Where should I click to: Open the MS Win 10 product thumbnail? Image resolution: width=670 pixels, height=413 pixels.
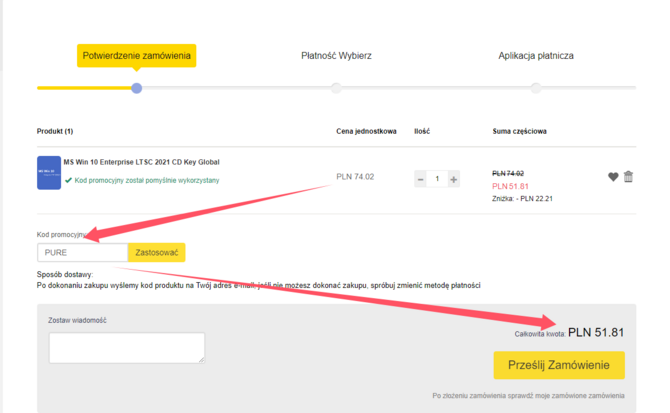point(48,173)
